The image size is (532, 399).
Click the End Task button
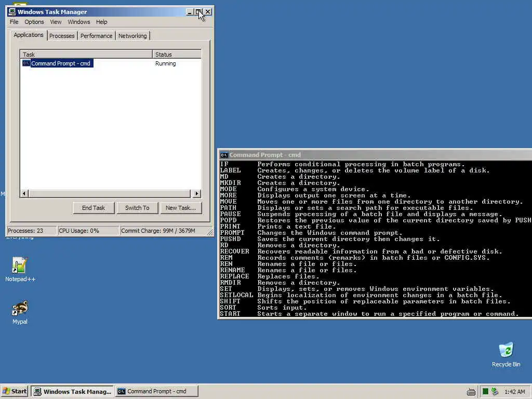94,208
